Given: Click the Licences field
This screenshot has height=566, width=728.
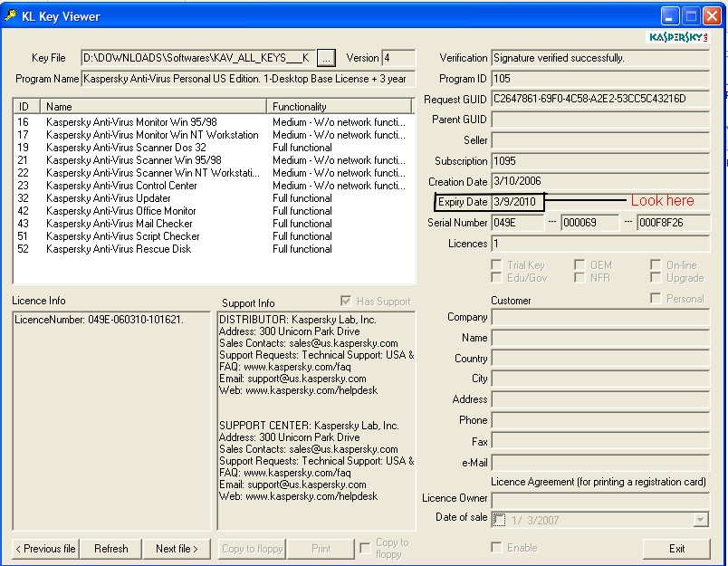Looking at the screenshot, I should [x=600, y=244].
